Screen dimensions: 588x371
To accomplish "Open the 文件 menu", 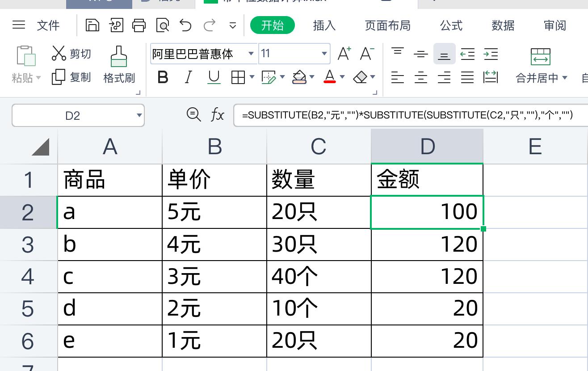I will (x=48, y=25).
